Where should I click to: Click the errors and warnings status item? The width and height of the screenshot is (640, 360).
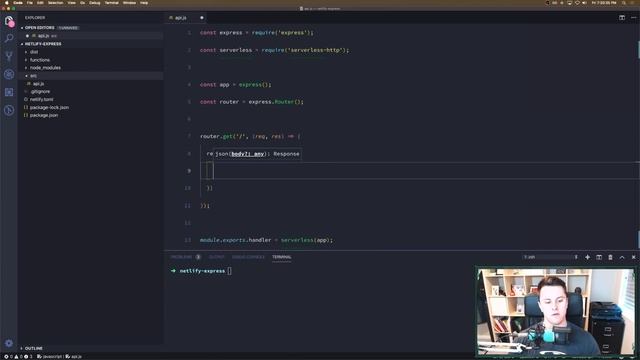(18, 357)
